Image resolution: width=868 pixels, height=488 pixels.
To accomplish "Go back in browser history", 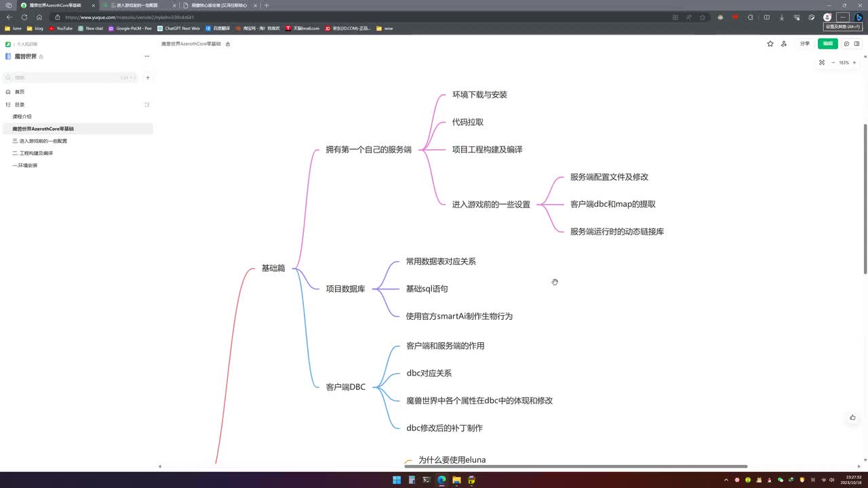I will pyautogui.click(x=9, y=17).
